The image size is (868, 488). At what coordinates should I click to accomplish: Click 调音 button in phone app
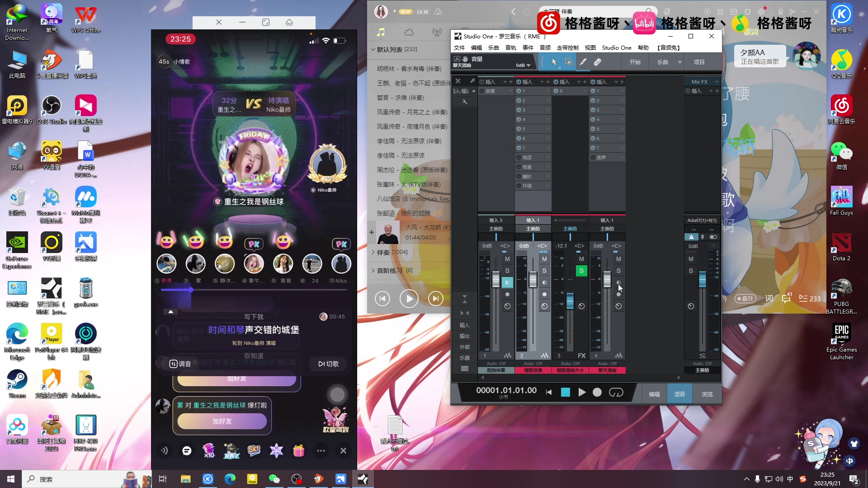pos(180,364)
